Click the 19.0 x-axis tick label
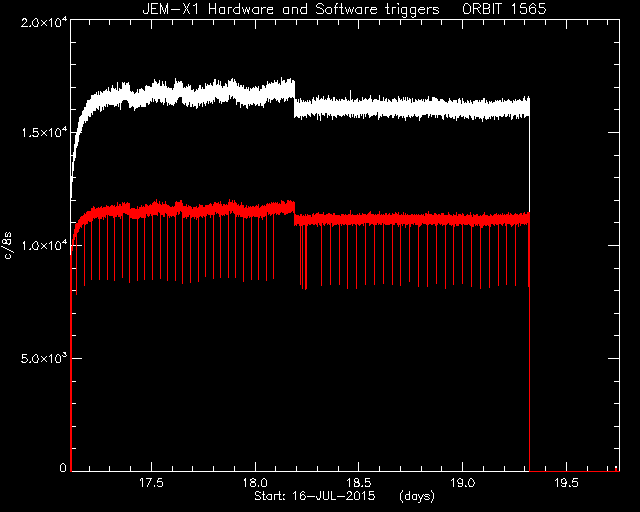640x512 pixels. click(x=462, y=483)
